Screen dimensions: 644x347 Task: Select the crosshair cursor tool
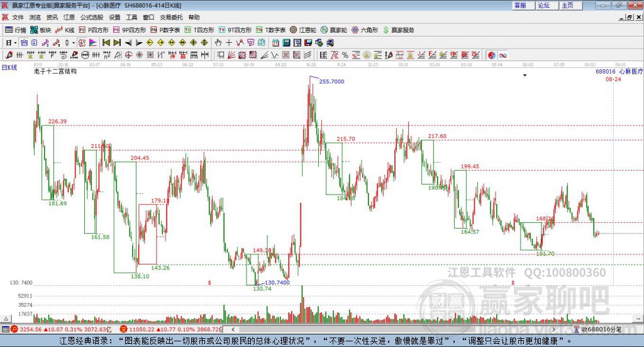(x=229, y=43)
